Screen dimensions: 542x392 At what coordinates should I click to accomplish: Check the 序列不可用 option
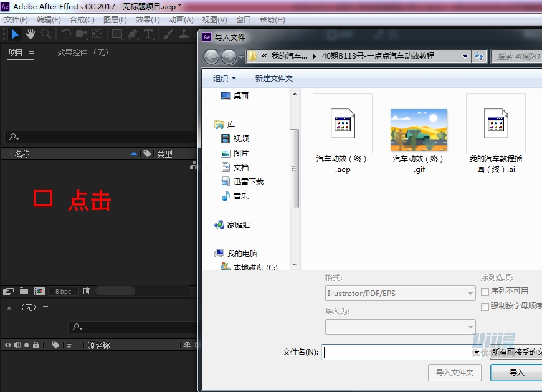point(484,292)
